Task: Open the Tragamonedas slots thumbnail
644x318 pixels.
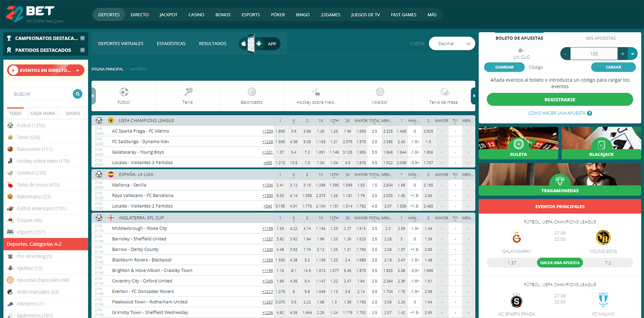Action: click(x=560, y=180)
